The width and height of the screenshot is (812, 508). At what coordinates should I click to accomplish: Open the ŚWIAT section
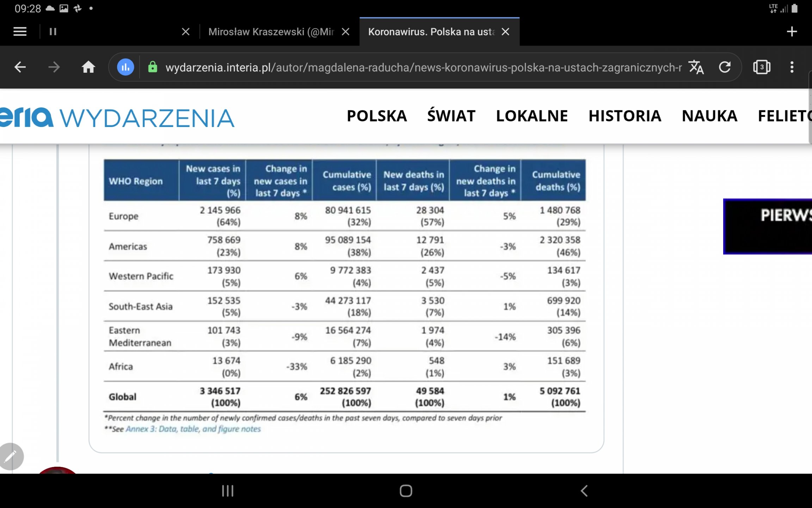click(x=451, y=116)
